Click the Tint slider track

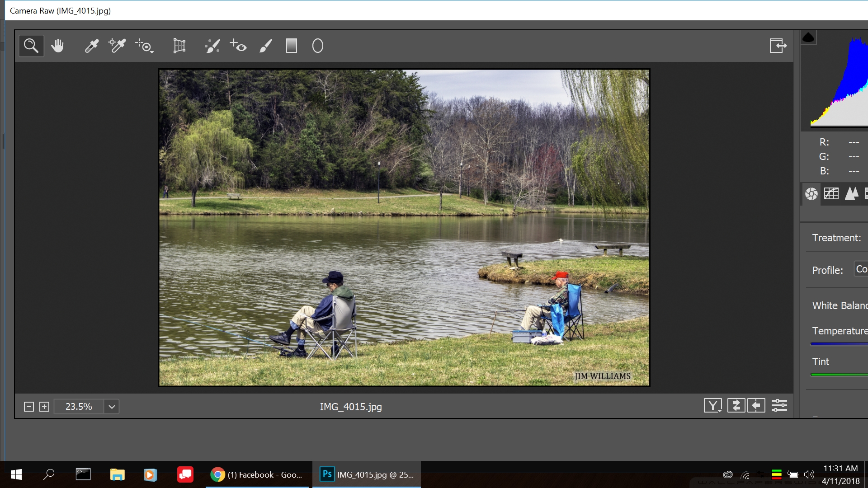coord(839,375)
